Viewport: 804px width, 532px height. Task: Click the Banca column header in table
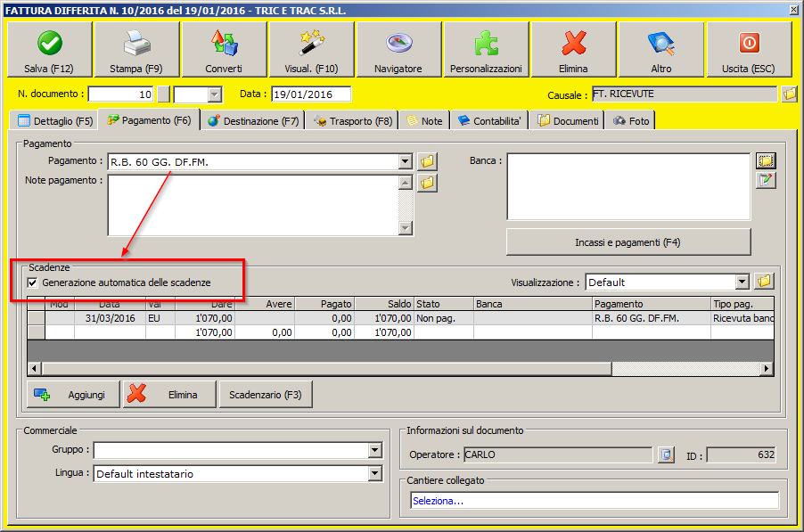(x=533, y=304)
